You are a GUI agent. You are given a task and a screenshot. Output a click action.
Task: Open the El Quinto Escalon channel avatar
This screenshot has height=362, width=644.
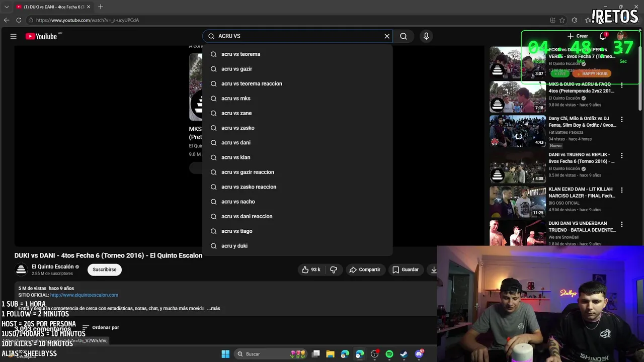click(x=21, y=269)
